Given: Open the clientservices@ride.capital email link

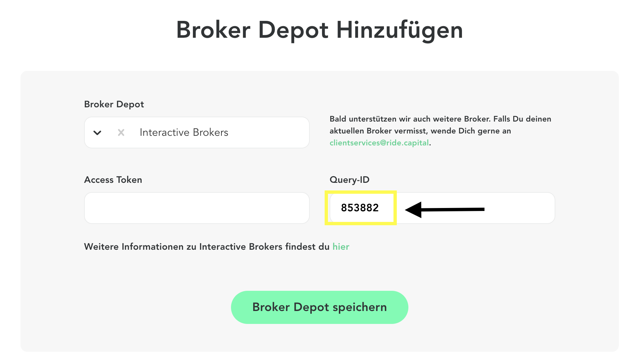Looking at the screenshot, I should (x=379, y=143).
